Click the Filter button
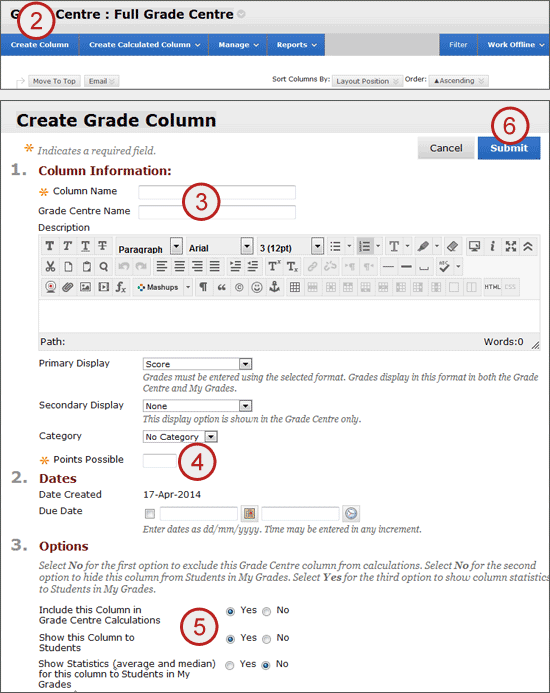The width and height of the screenshot is (550, 693). pyautogui.click(x=458, y=45)
